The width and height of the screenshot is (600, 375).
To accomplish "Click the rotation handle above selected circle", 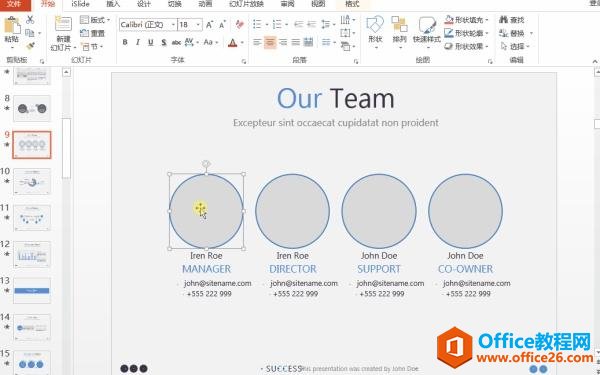I will (206, 164).
